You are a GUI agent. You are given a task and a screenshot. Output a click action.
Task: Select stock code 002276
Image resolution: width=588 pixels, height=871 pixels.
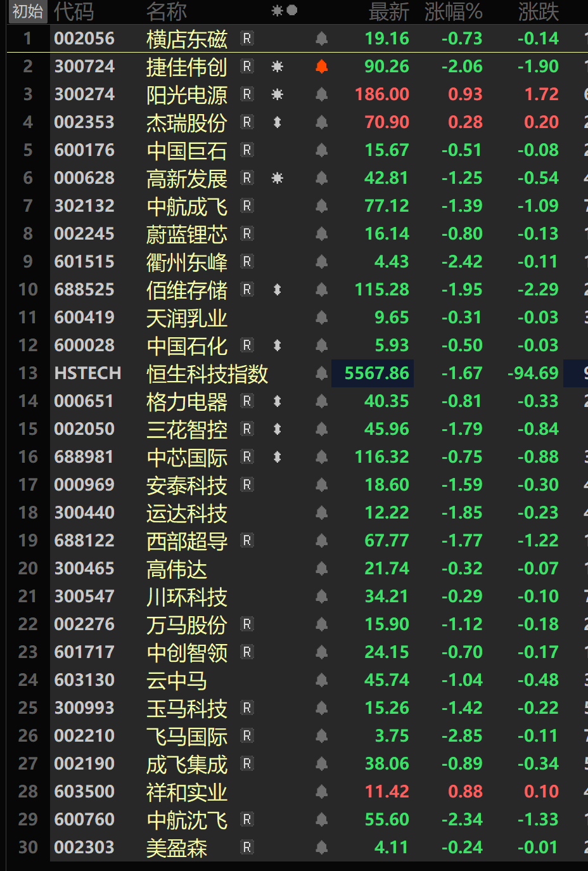click(84, 624)
